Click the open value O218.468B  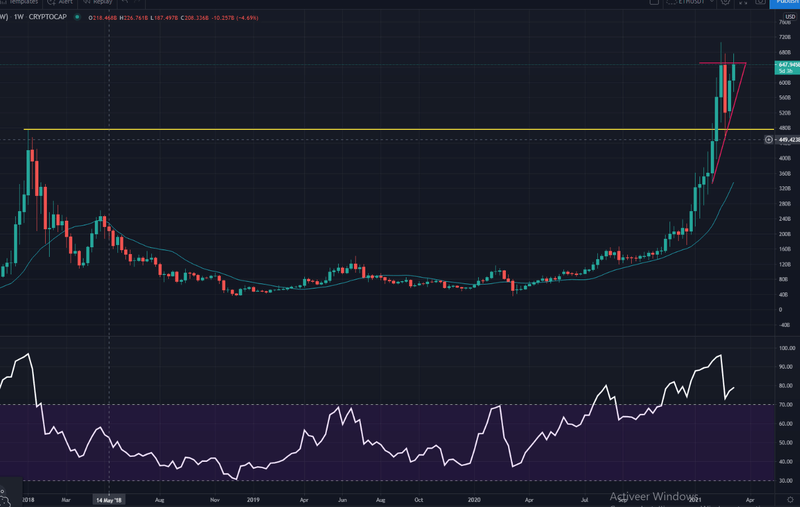103,18
